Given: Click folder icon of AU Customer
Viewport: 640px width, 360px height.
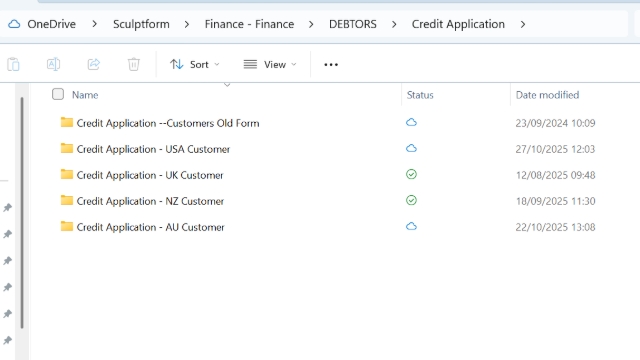Looking at the screenshot, I should click(67, 226).
